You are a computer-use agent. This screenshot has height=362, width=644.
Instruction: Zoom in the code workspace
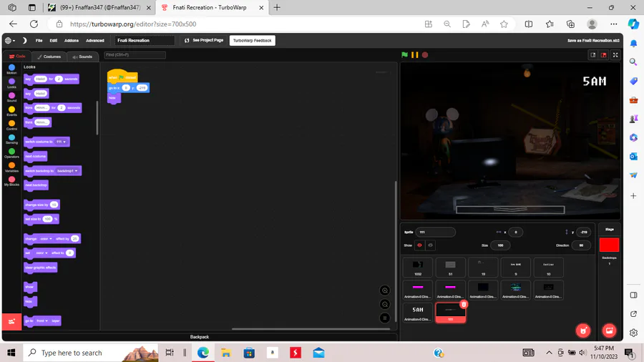point(385,290)
